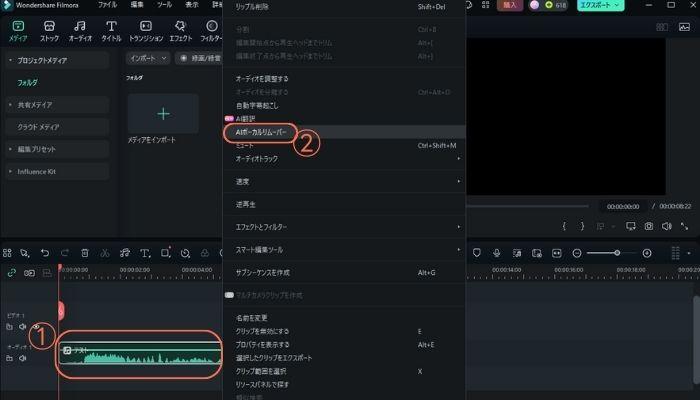
Task: Click the mark-out curly brace icon
Action: tap(582, 226)
